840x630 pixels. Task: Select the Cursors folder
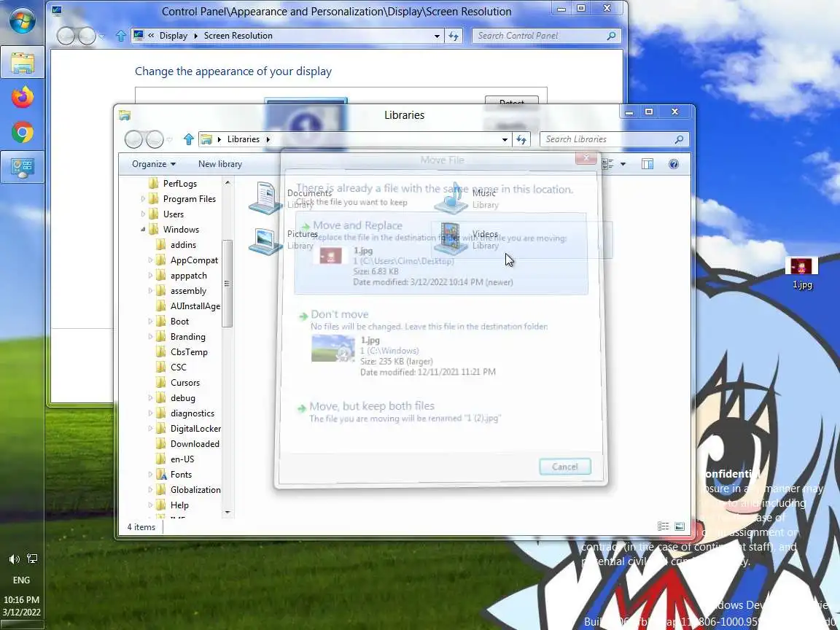point(184,383)
